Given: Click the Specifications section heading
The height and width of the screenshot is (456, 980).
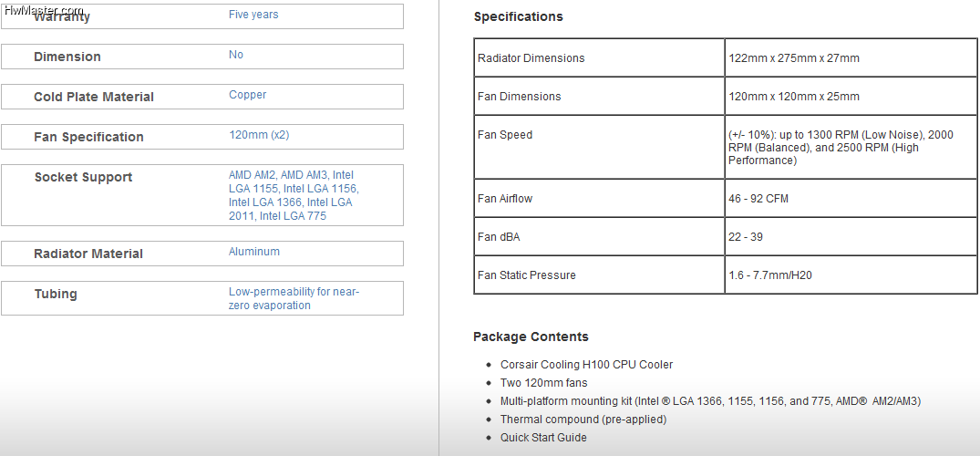Looking at the screenshot, I should click(x=518, y=17).
